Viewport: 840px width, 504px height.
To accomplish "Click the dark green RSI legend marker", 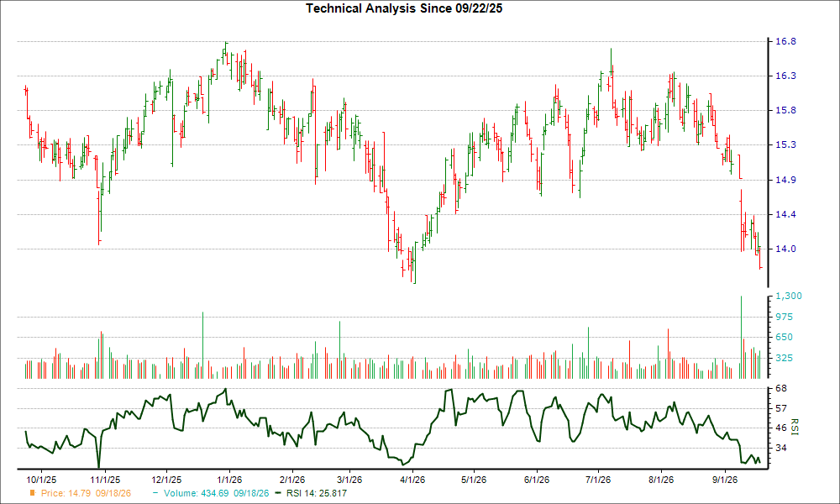I will (x=278, y=493).
